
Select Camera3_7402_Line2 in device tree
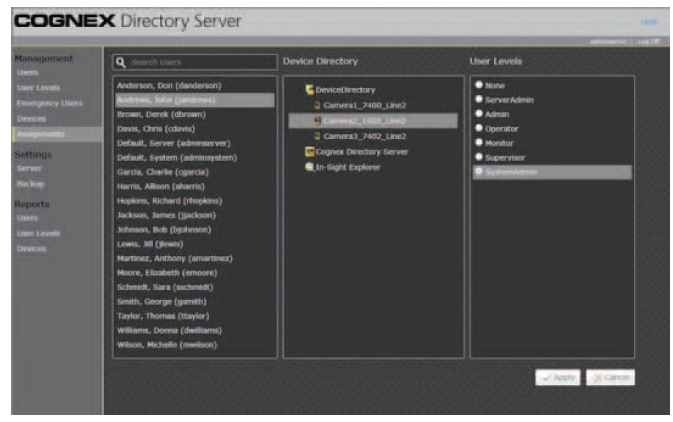[364, 136]
